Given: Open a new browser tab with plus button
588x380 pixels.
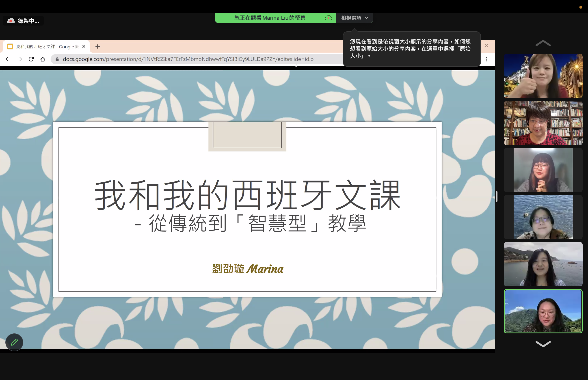Looking at the screenshot, I should tap(98, 47).
